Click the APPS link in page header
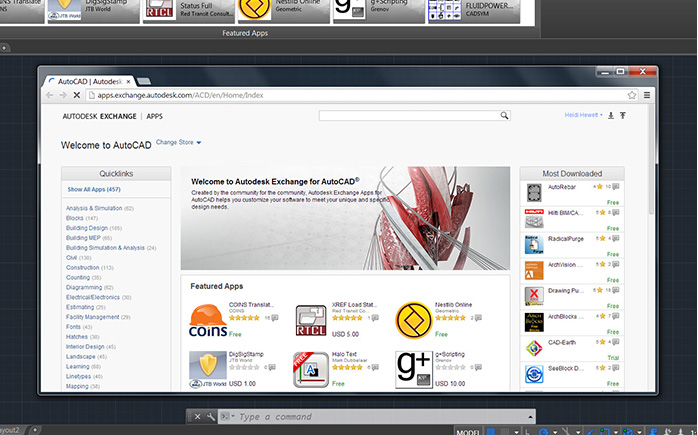The height and width of the screenshot is (435, 698). (154, 116)
